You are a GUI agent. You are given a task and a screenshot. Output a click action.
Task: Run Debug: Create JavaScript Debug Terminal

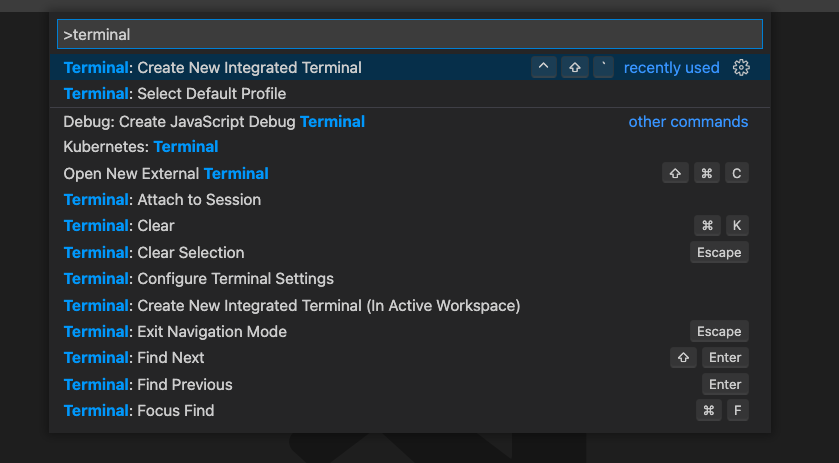point(410,122)
